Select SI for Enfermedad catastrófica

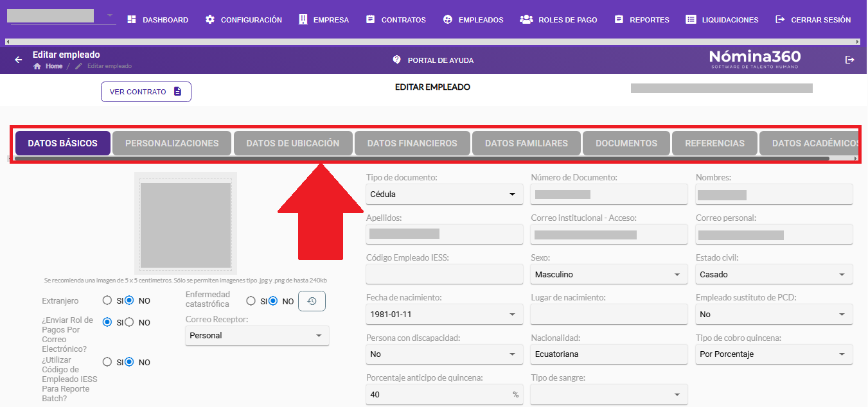[251, 301]
